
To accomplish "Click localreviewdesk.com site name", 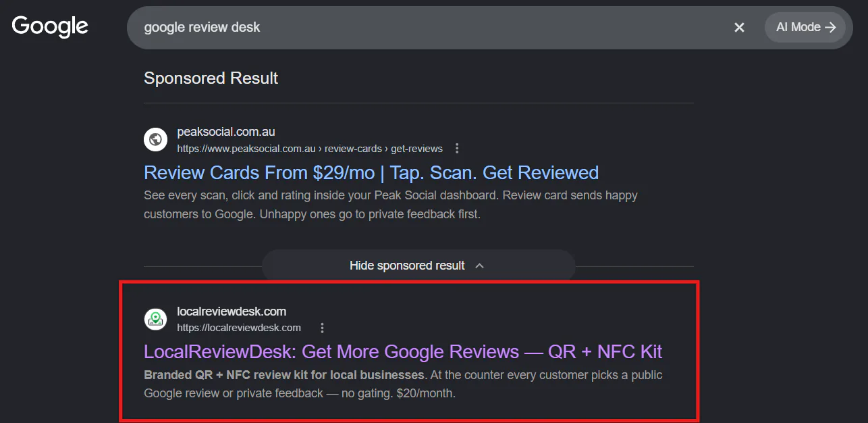I will point(232,312).
